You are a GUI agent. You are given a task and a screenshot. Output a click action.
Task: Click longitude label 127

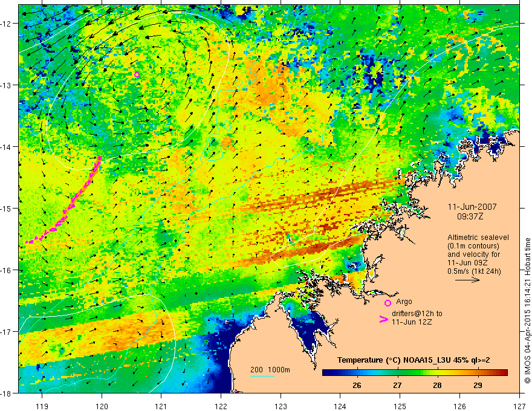tap(519, 406)
